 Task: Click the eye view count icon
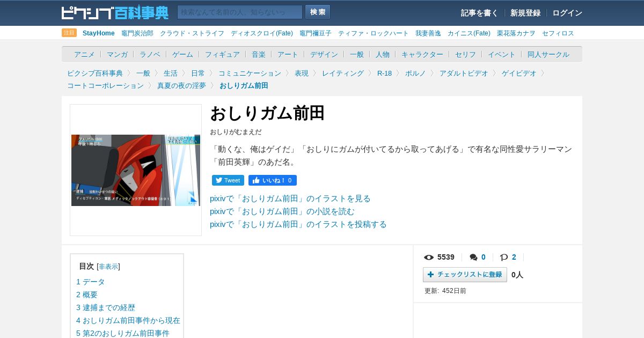click(429, 258)
